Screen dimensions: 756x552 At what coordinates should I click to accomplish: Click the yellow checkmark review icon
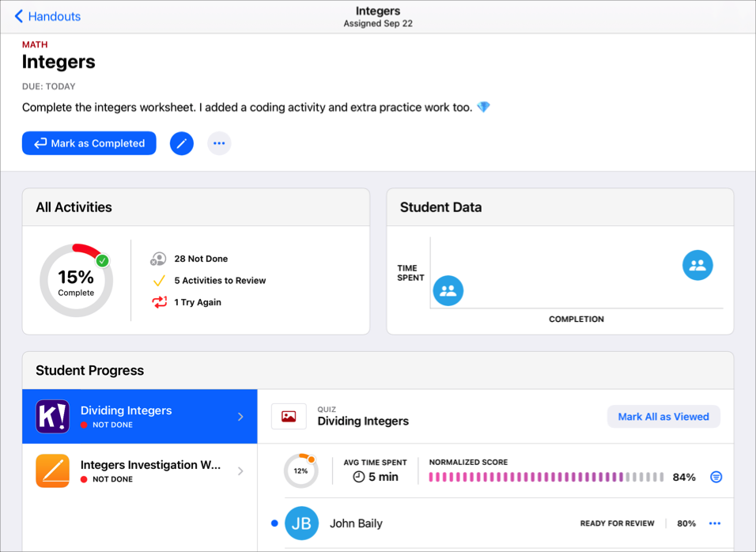pos(159,281)
